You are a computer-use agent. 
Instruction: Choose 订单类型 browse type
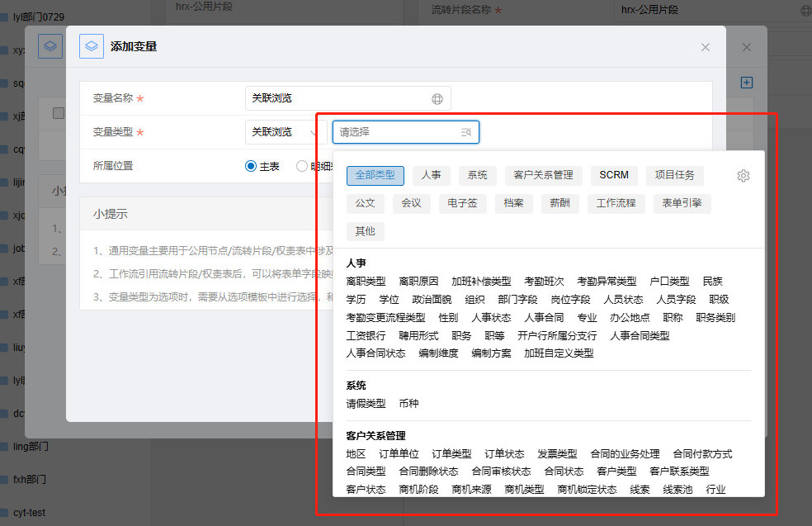tap(451, 454)
